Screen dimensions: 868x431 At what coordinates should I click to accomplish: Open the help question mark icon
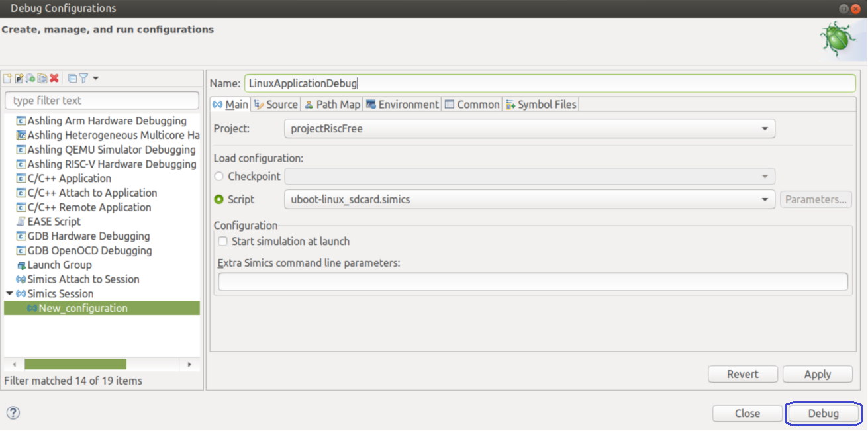tap(13, 413)
